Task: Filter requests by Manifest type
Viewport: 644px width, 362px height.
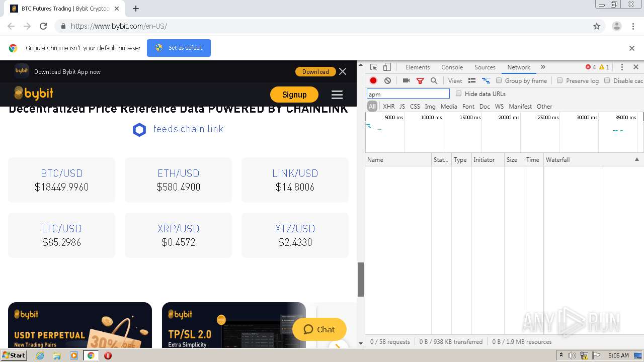Action: pyautogui.click(x=520, y=107)
